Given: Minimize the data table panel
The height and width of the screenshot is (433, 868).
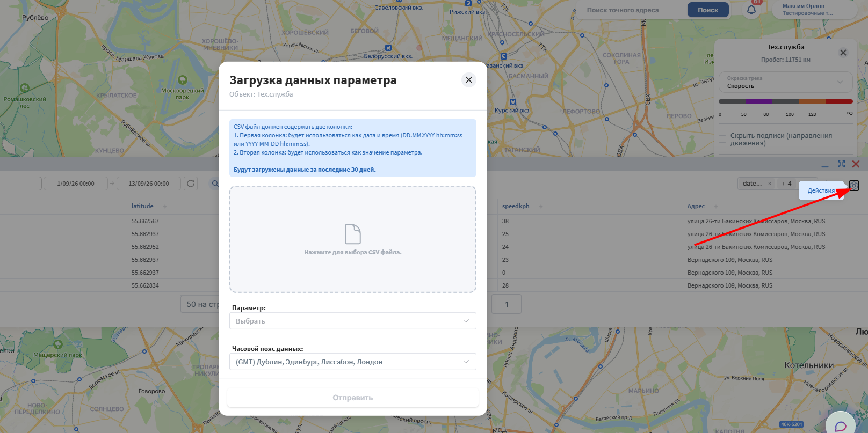Looking at the screenshot, I should pos(825,165).
